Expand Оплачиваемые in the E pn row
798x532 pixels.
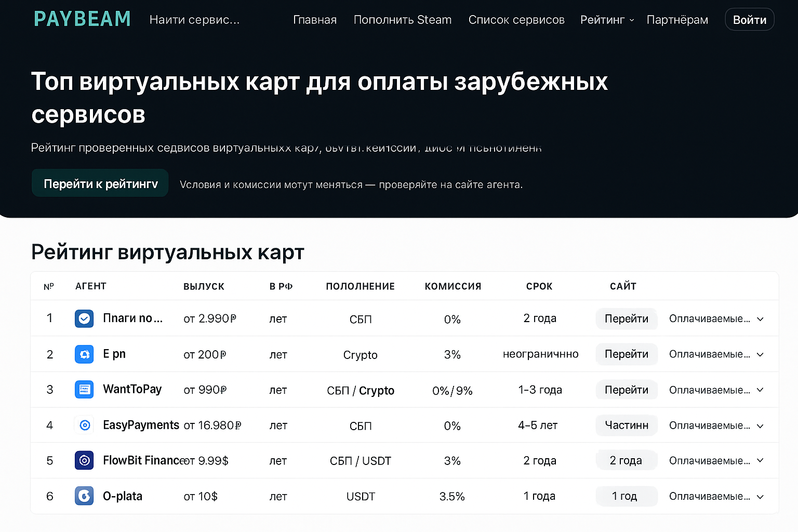[716, 354]
